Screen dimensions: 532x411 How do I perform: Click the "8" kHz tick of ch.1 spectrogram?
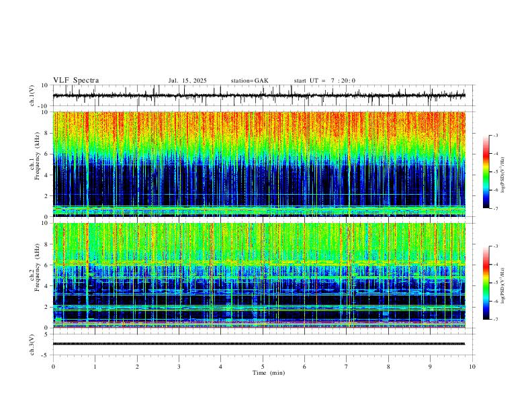point(47,133)
